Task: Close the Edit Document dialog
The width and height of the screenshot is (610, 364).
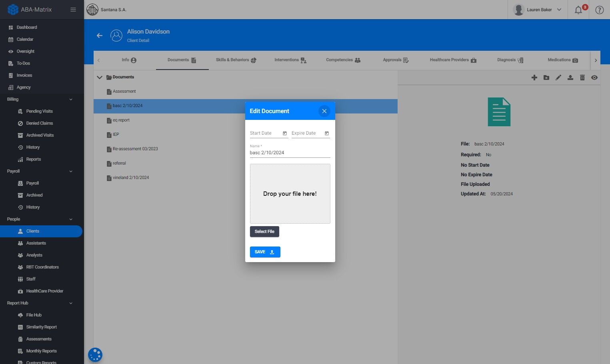Action: click(324, 111)
